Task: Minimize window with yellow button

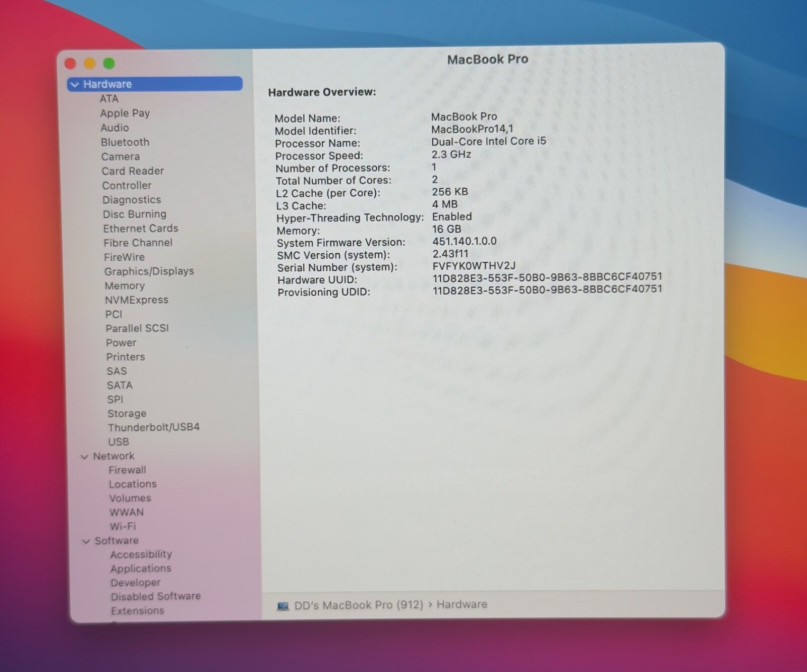Action: (90, 64)
